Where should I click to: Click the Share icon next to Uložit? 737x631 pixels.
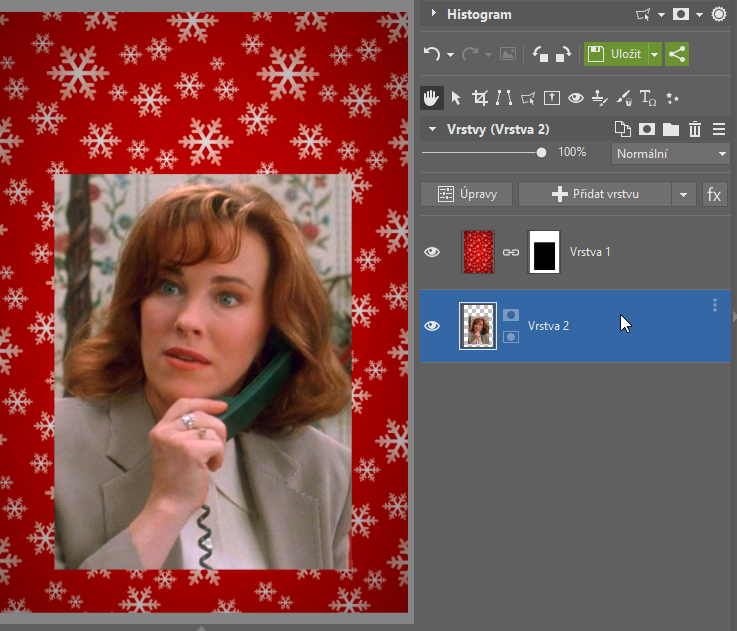(x=677, y=54)
